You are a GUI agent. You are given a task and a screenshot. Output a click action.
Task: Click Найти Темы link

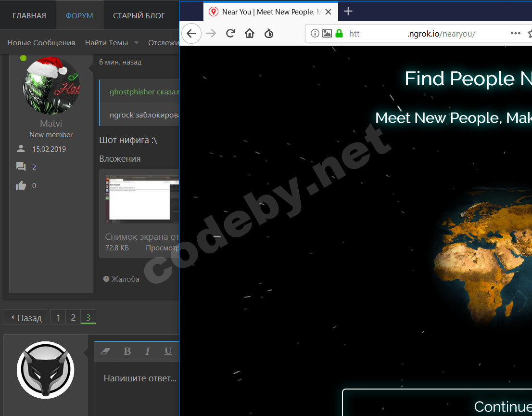[x=106, y=43]
